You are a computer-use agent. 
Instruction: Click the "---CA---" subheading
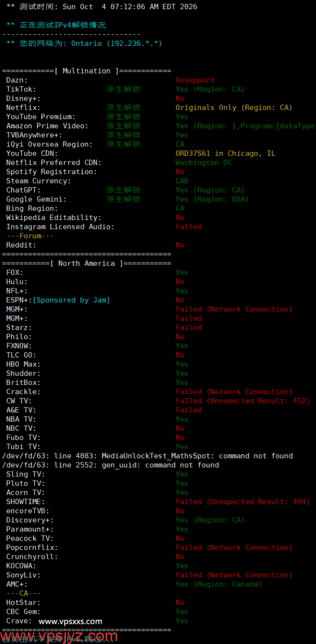pos(23,593)
